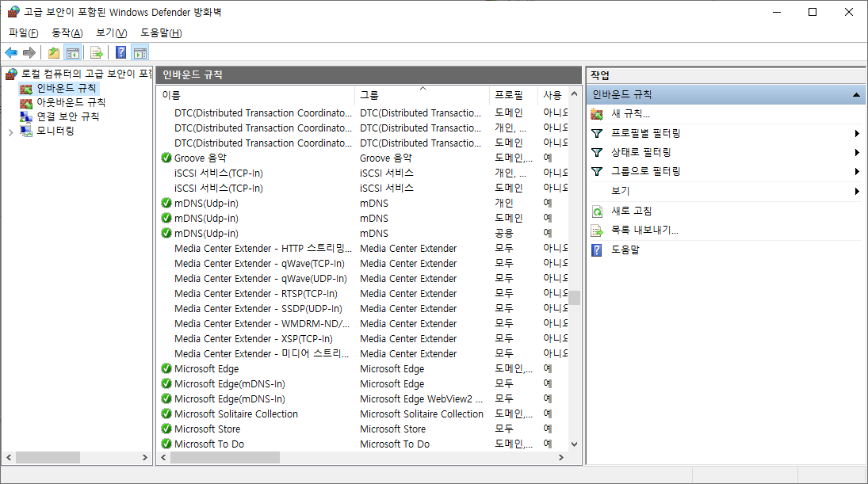The image size is (868, 484).
Task: Open the 보기(V) menu
Action: click(x=111, y=33)
